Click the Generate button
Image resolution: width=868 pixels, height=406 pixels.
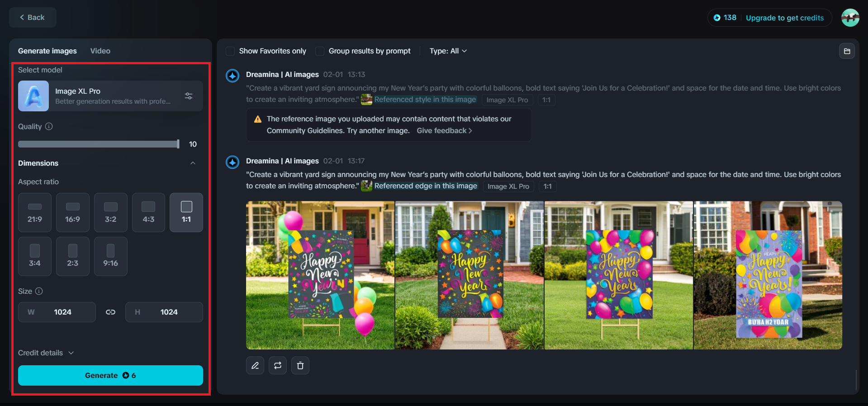click(110, 375)
